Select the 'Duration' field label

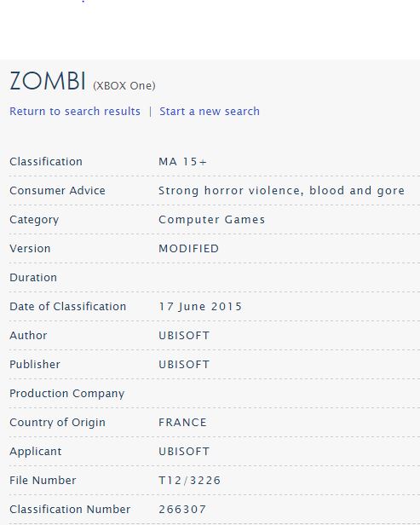pos(33,278)
